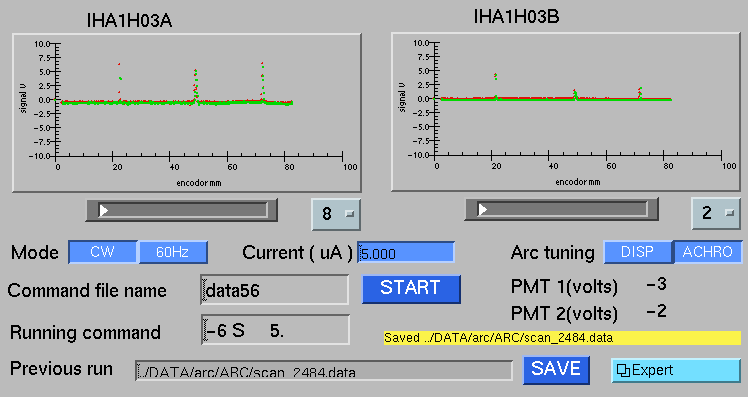Select 60Hz mode

[173, 252]
